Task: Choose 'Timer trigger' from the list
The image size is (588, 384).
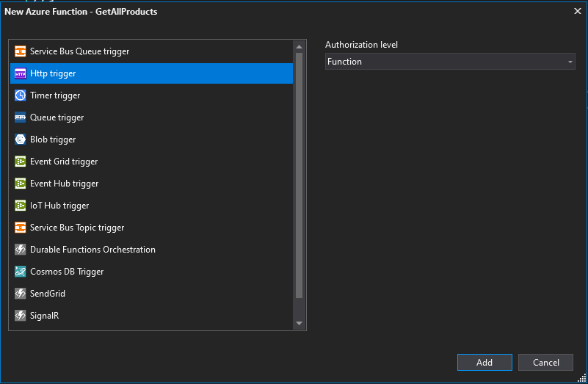Action: [x=55, y=95]
